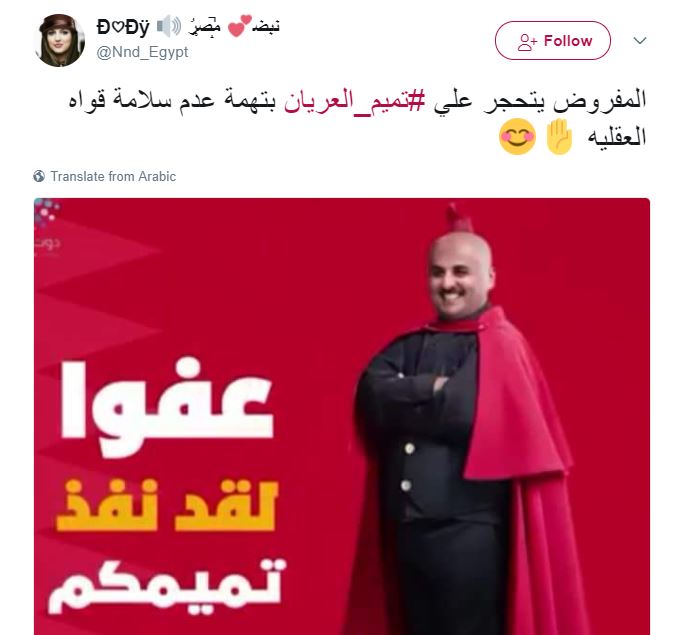Click the ĐoĐÿ display name
Screen dimensions: 692x635
pyautogui.click(x=123, y=27)
